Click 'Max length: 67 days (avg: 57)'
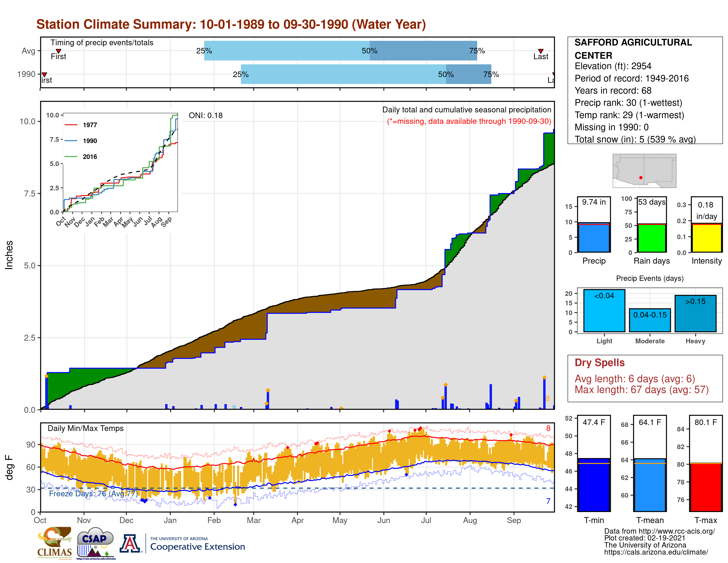Viewport: 728px width, 563px height. [641, 389]
